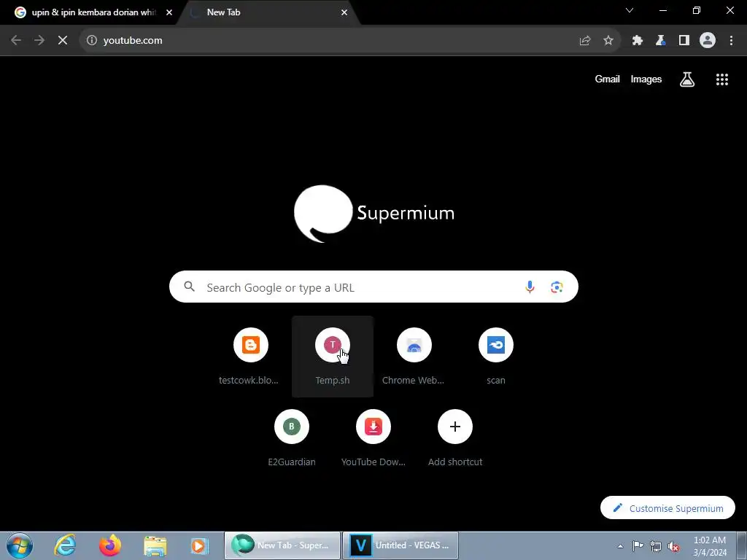Click the forward navigation arrow
The width and height of the screenshot is (747, 560).
point(39,41)
